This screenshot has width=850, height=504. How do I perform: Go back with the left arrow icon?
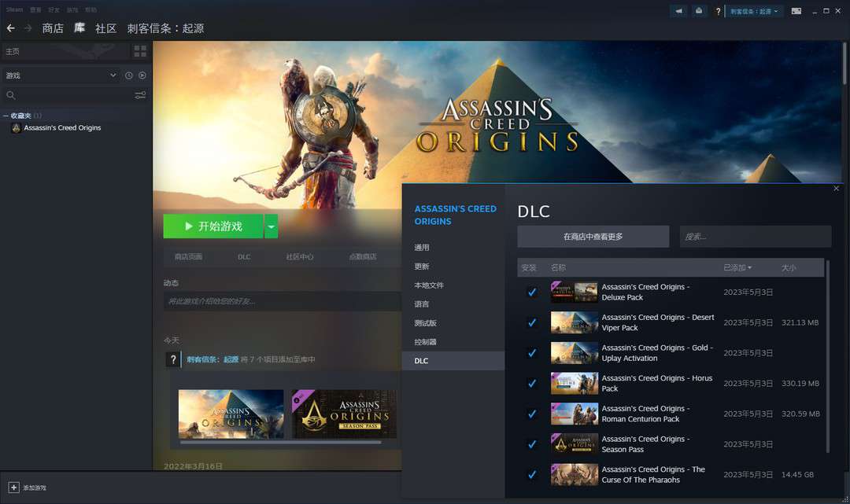11,28
